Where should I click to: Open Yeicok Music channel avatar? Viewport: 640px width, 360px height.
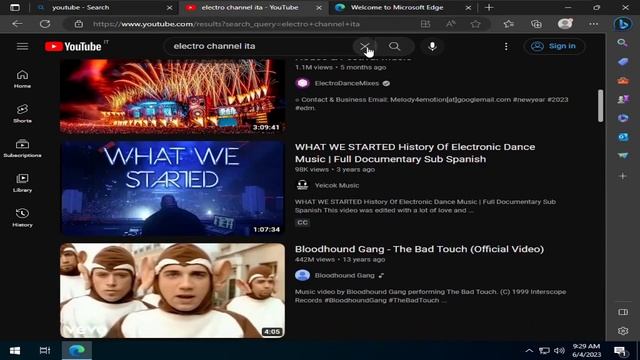tap(302, 185)
